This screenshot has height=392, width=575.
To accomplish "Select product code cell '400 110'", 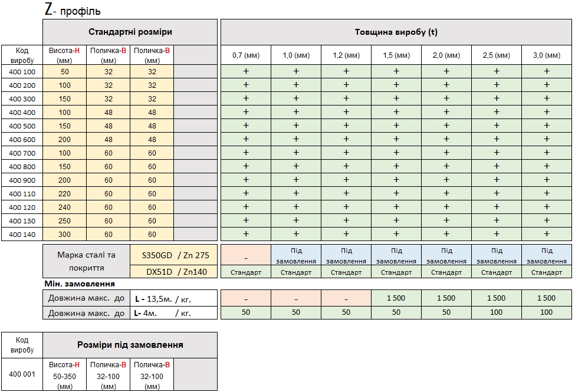I will (x=22, y=194).
